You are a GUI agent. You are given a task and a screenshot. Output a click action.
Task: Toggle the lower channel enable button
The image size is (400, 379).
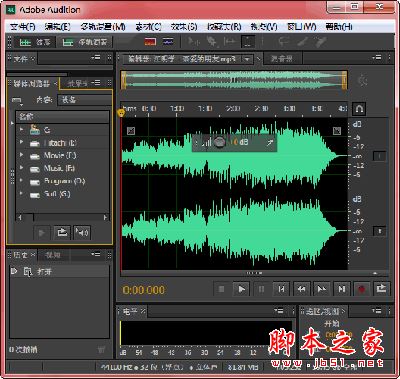pos(379,231)
